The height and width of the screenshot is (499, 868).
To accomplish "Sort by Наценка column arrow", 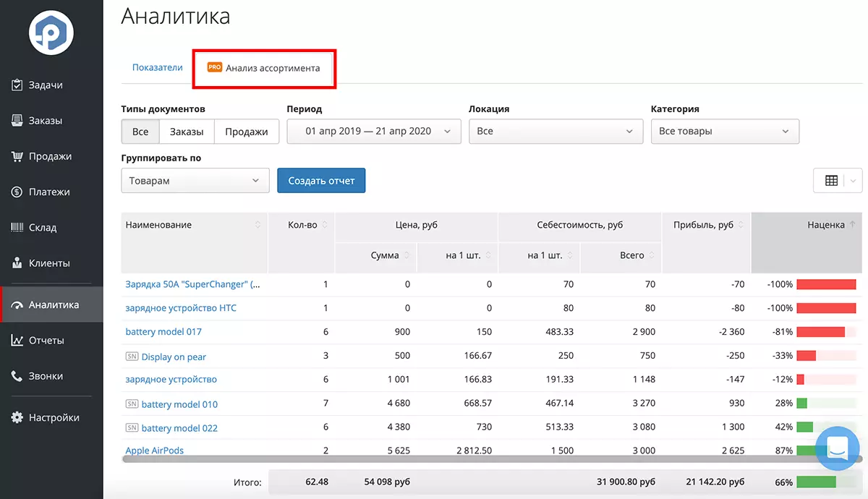I will click(x=852, y=225).
